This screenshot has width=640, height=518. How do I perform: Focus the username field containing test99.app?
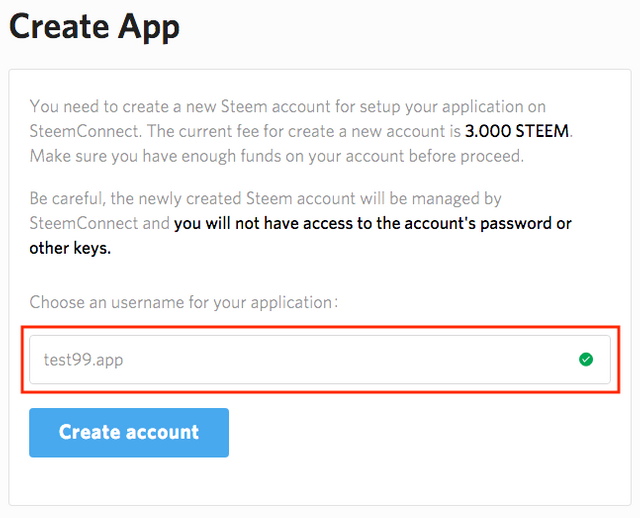(x=320, y=360)
